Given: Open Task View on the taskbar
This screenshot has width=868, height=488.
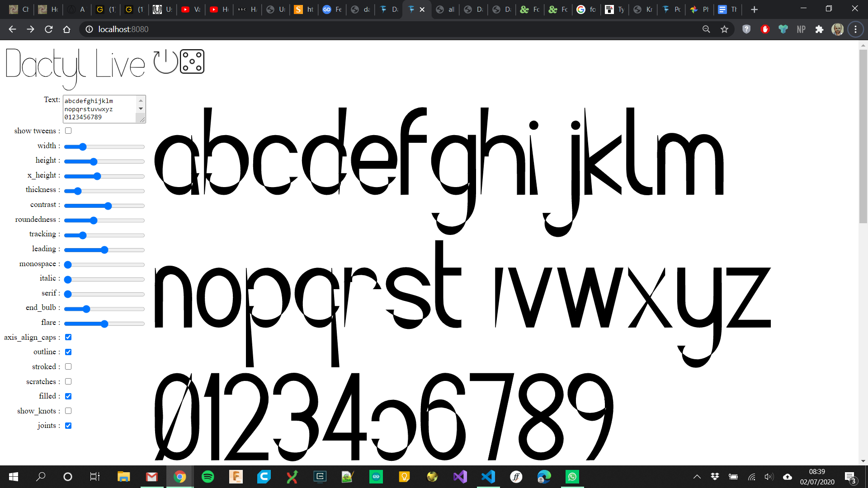Looking at the screenshot, I should (94, 477).
